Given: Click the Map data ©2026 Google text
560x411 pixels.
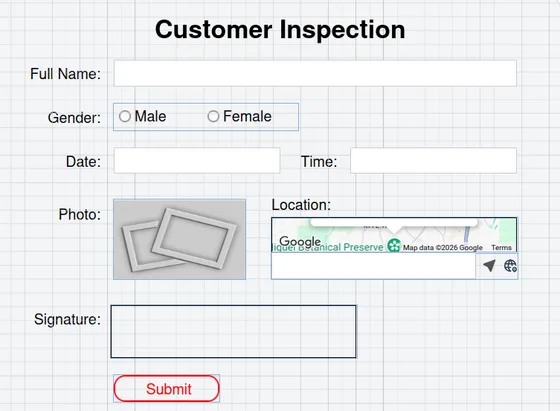Looking at the screenshot, I should point(443,247).
